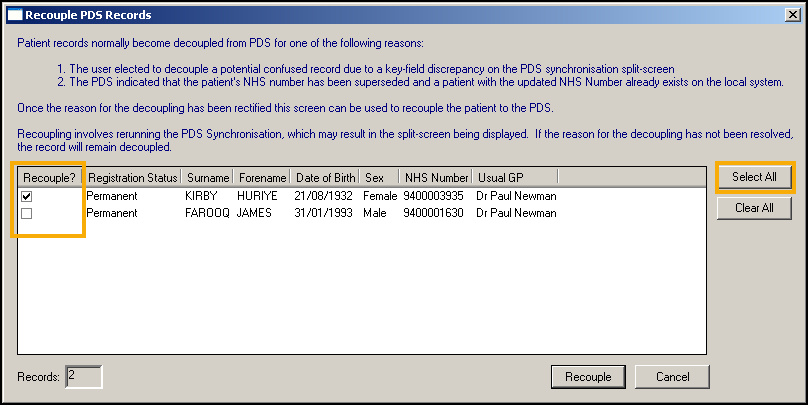Screen dimensions: 808x405
Task: Tick the Recouple checkbox for FAROOQ
Action: (x=26, y=213)
